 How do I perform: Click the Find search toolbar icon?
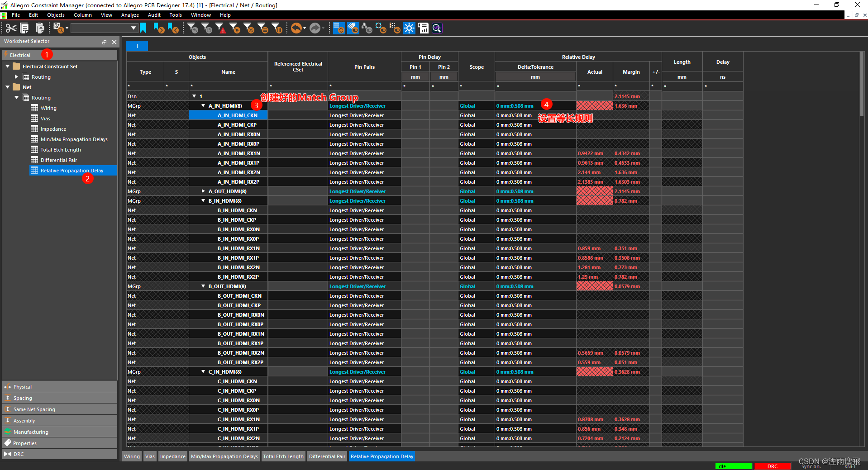point(58,28)
